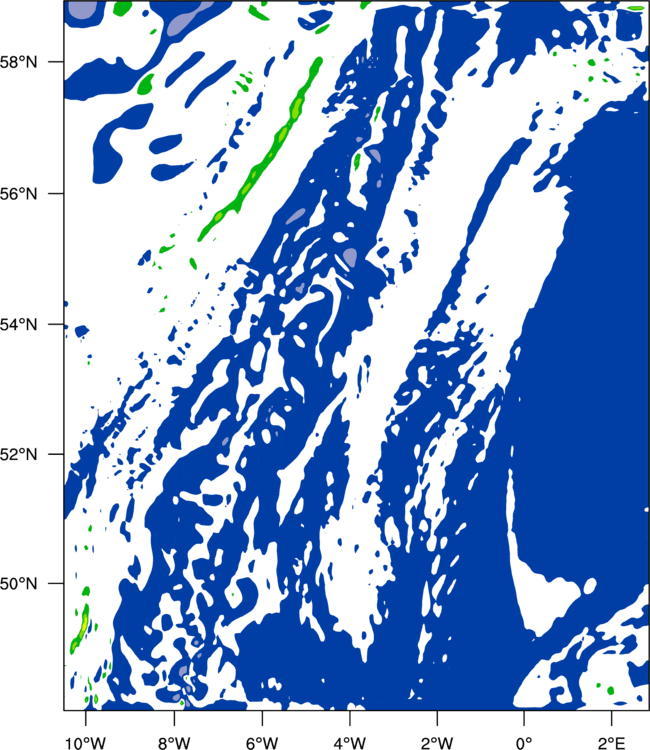Click the 6°W longitude label
Screen dimensions: 650x750
coord(262,743)
